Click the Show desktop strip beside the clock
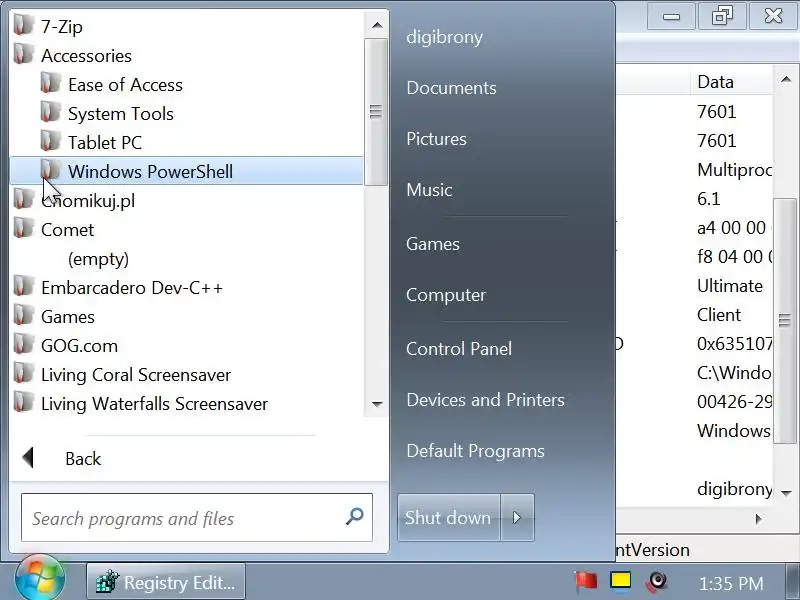The height and width of the screenshot is (600, 800). [x=793, y=582]
